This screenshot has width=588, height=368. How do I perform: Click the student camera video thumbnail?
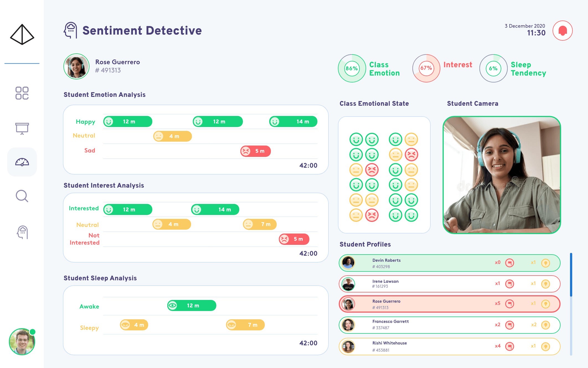[502, 175]
